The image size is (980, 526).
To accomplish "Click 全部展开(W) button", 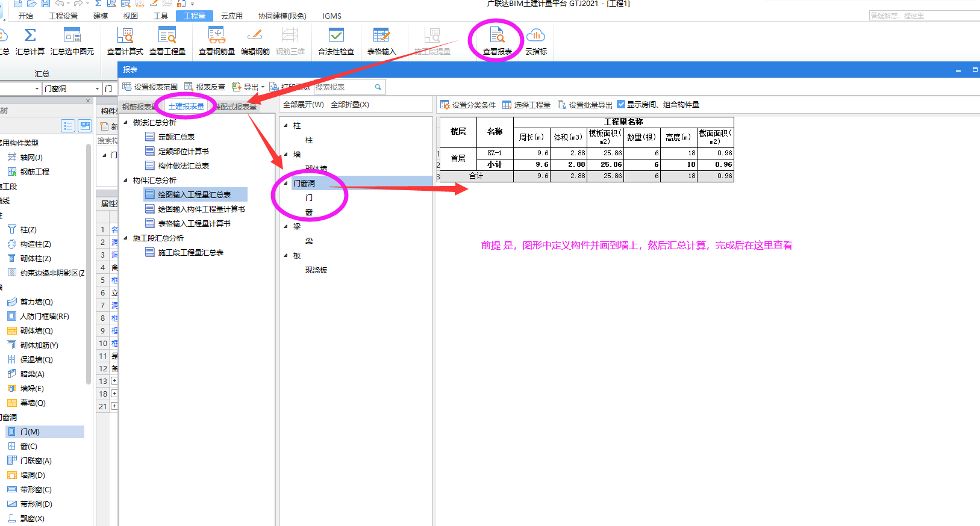I will (304, 104).
